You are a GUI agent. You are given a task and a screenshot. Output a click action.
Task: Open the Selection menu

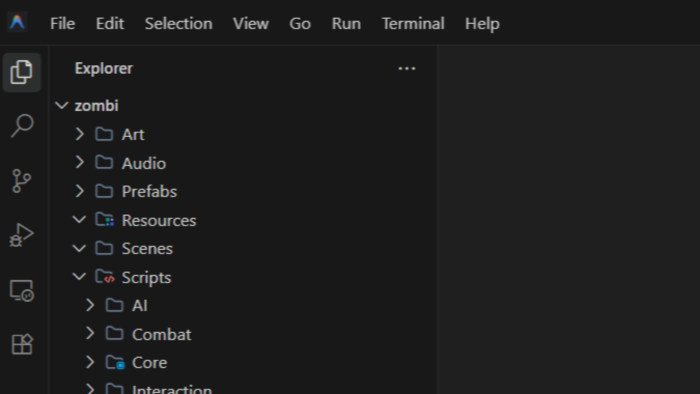click(x=178, y=23)
